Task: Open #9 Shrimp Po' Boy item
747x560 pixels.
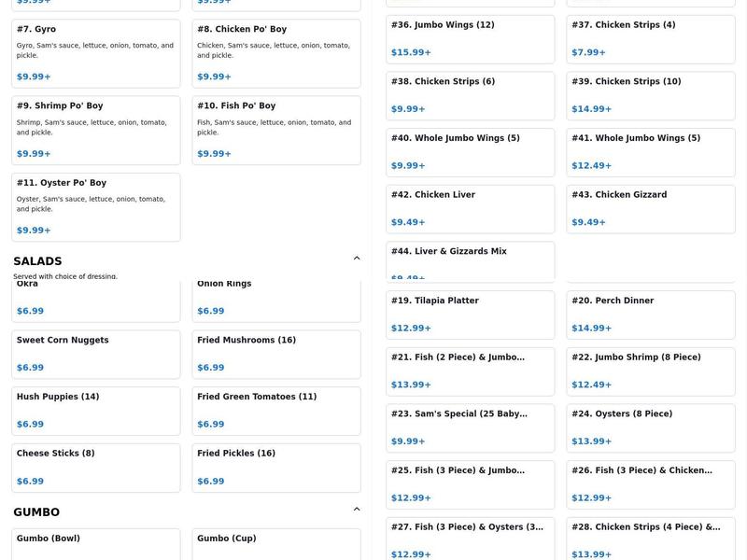Action: click(x=95, y=130)
